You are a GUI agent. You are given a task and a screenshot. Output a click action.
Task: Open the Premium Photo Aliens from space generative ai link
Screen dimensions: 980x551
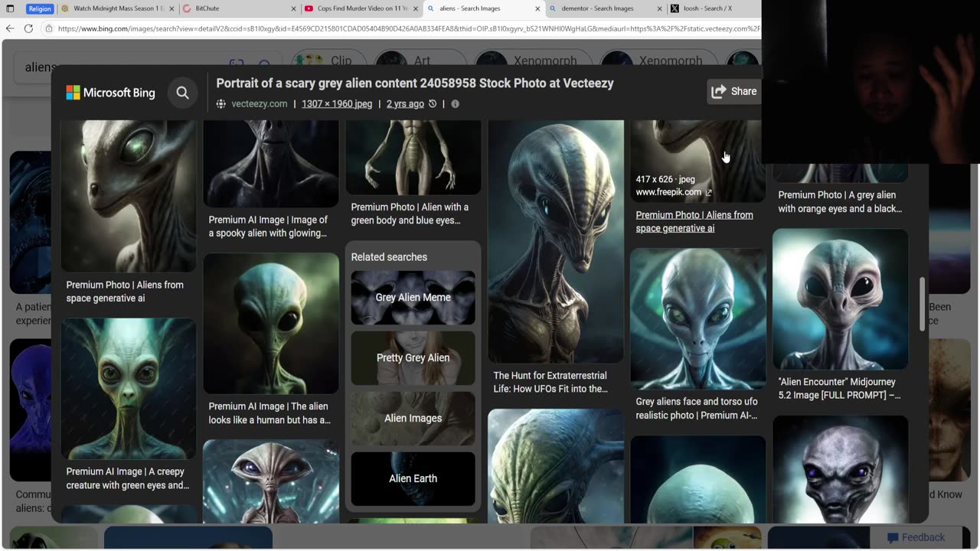[694, 221]
